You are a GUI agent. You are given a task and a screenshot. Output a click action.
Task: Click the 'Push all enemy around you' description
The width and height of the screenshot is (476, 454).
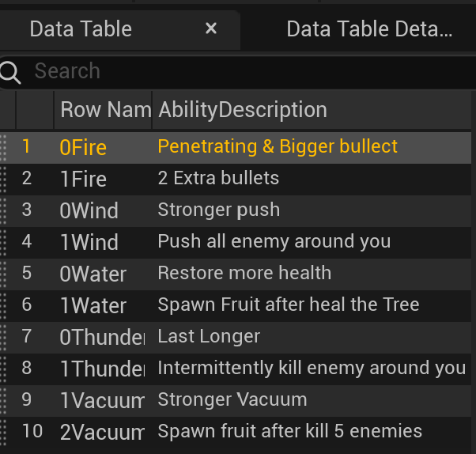[274, 242]
